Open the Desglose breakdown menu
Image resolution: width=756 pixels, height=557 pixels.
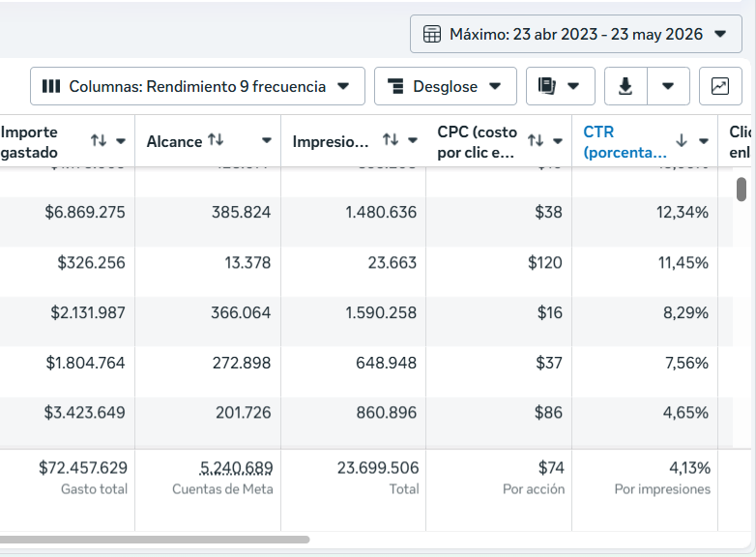445,86
